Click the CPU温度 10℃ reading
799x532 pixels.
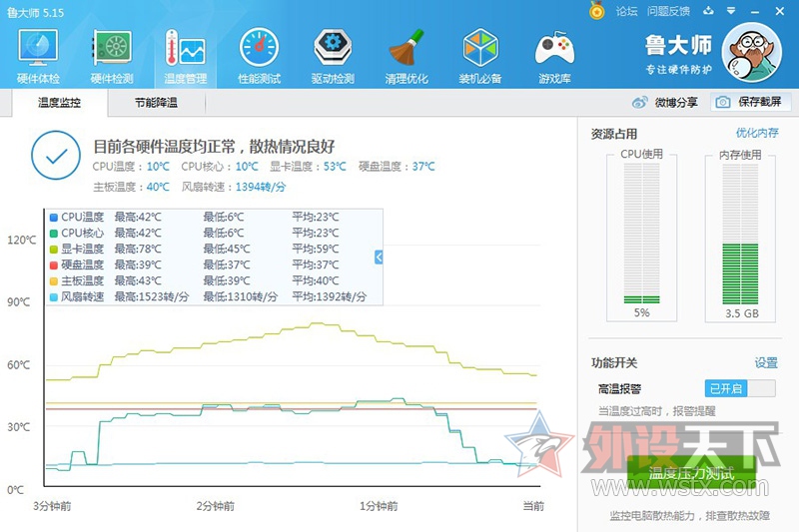tap(131, 167)
